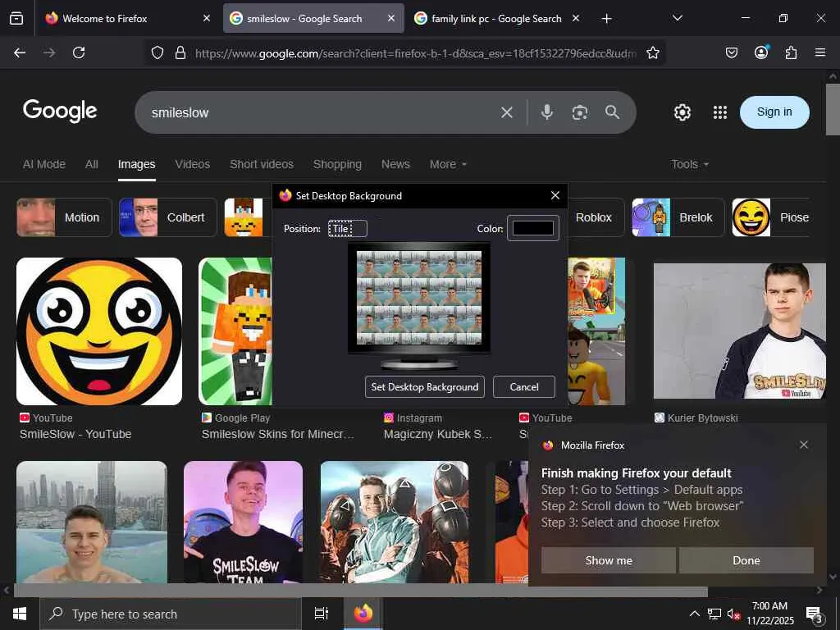
Task: Open Firefox account icon
Action: 761,52
